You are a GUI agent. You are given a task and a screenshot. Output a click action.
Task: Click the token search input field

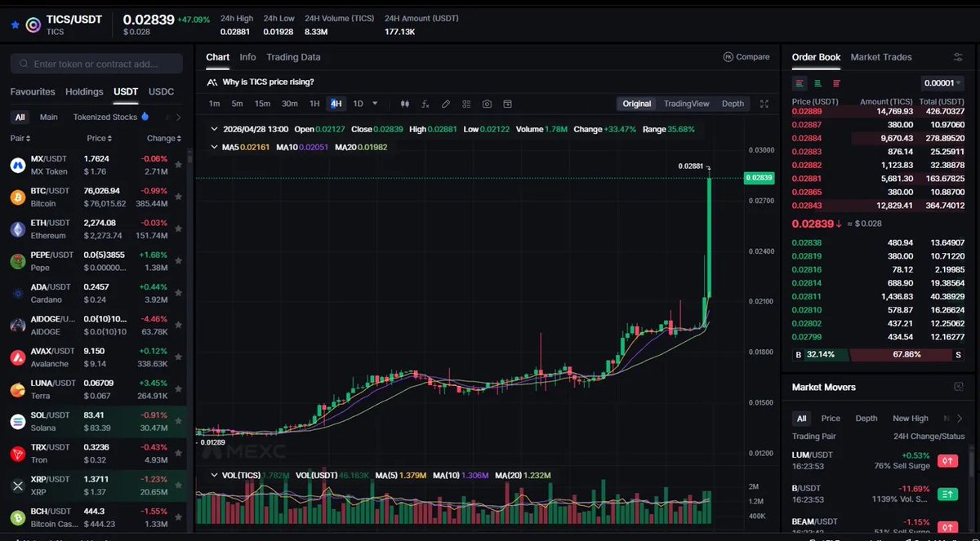[96, 64]
